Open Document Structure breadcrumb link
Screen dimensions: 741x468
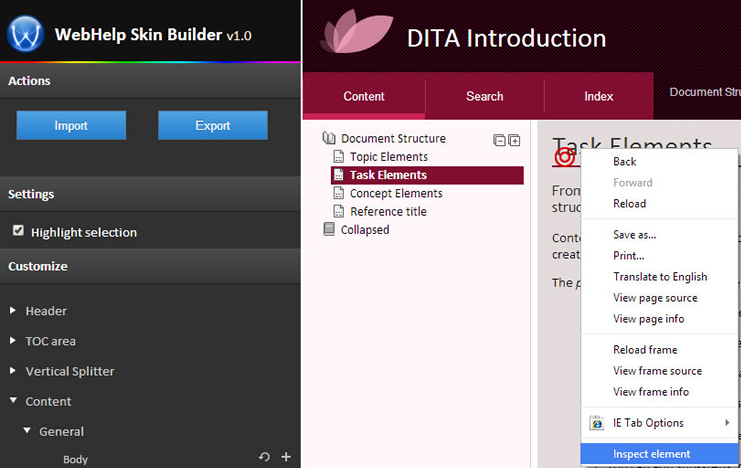pyautogui.click(x=705, y=92)
